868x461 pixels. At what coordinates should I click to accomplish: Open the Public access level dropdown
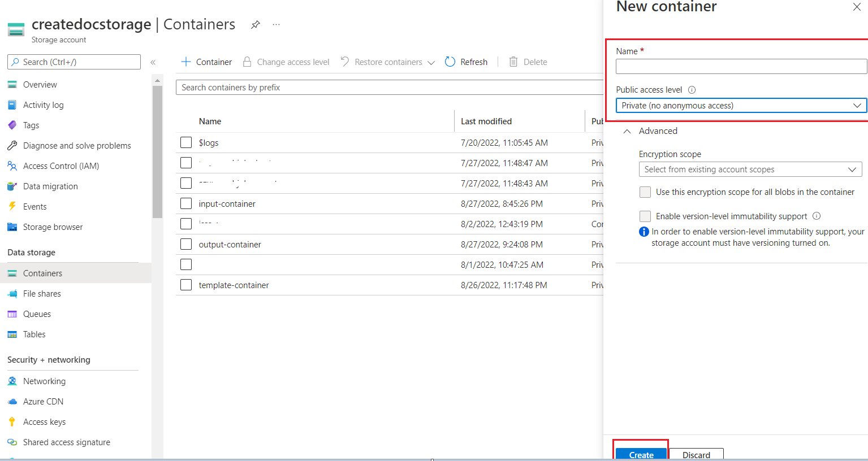pos(741,106)
